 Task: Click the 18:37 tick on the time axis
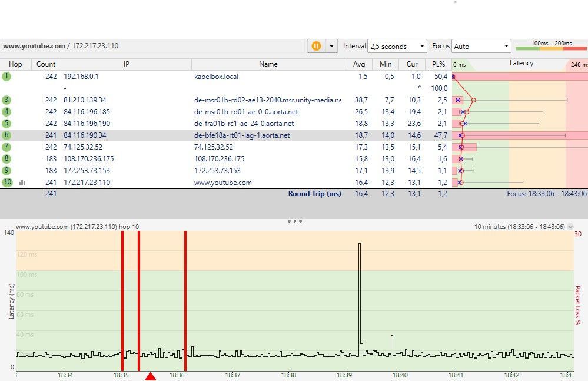(232, 375)
